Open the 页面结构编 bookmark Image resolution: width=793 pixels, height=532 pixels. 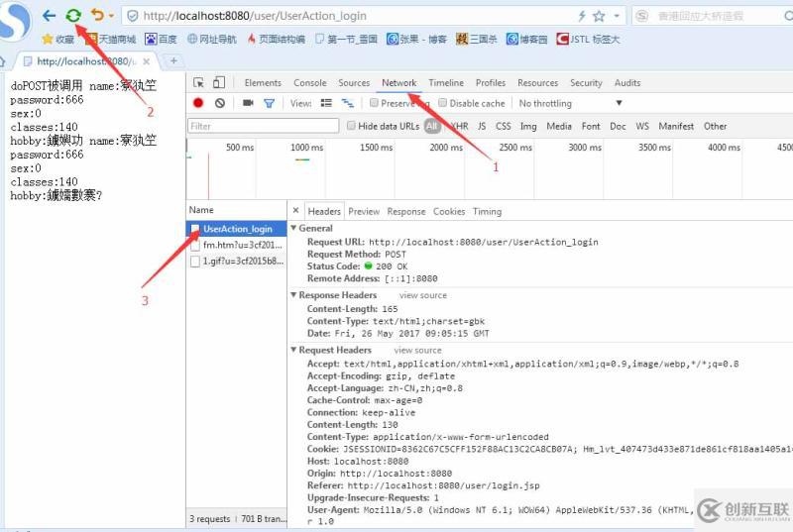pos(277,39)
